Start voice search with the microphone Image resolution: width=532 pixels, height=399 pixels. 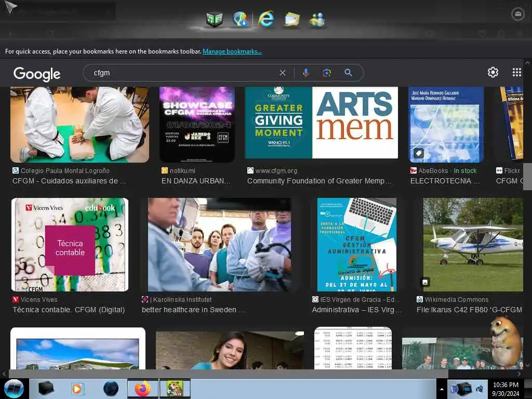coord(305,73)
